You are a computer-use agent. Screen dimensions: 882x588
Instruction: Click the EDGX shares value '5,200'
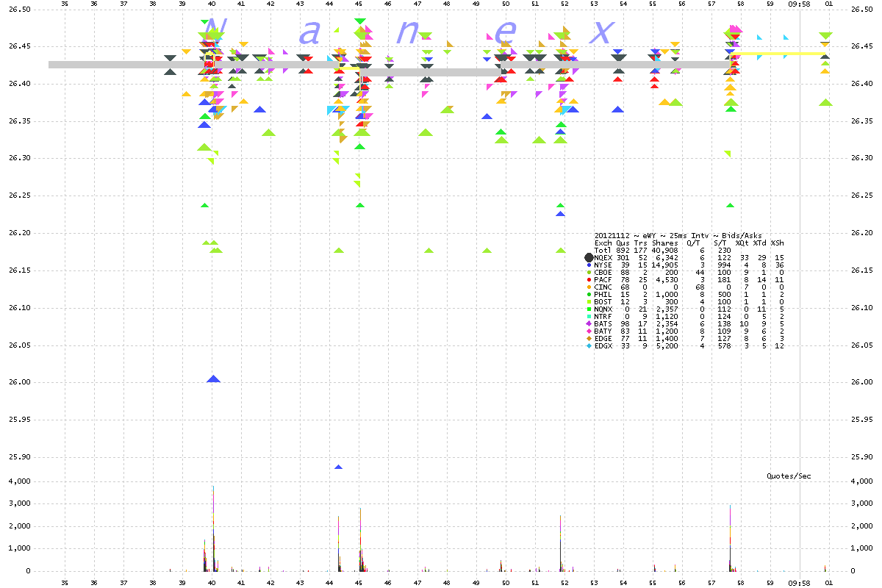pyautogui.click(x=667, y=345)
